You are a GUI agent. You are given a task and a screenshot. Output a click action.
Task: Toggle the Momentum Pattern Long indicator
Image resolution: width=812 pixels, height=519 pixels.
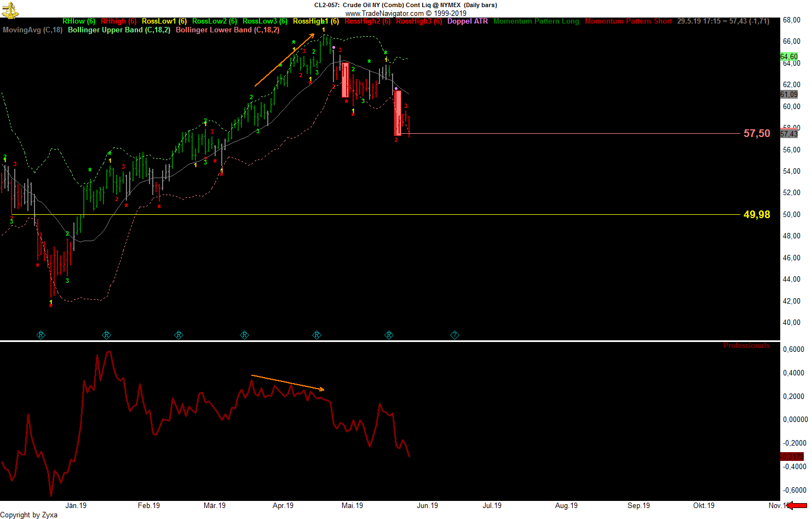537,21
